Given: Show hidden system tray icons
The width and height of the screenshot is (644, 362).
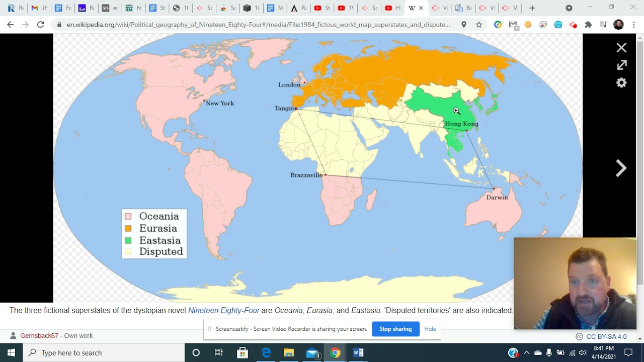Looking at the screenshot, I should [x=526, y=352].
